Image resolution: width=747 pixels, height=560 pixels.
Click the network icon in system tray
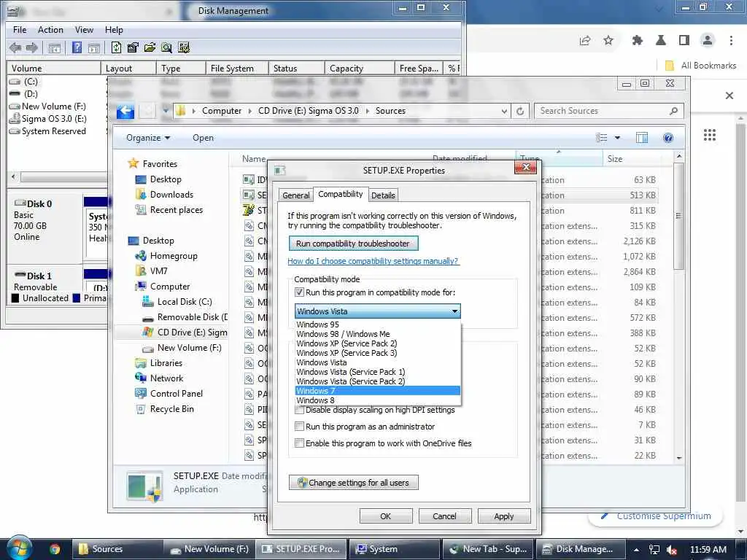pos(654,550)
